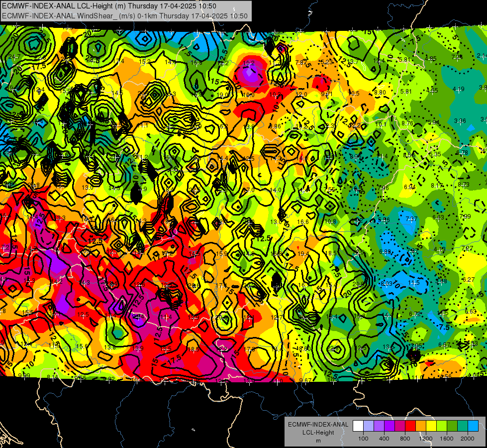Pick the lime yellow-green legend swatch
Screen dimensions: 487x448
[442, 426]
